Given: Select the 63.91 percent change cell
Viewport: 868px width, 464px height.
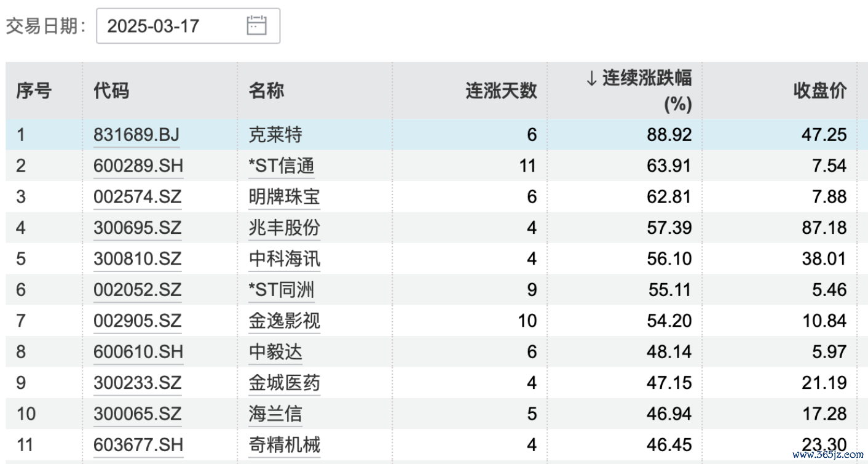Looking at the screenshot, I should [670, 166].
